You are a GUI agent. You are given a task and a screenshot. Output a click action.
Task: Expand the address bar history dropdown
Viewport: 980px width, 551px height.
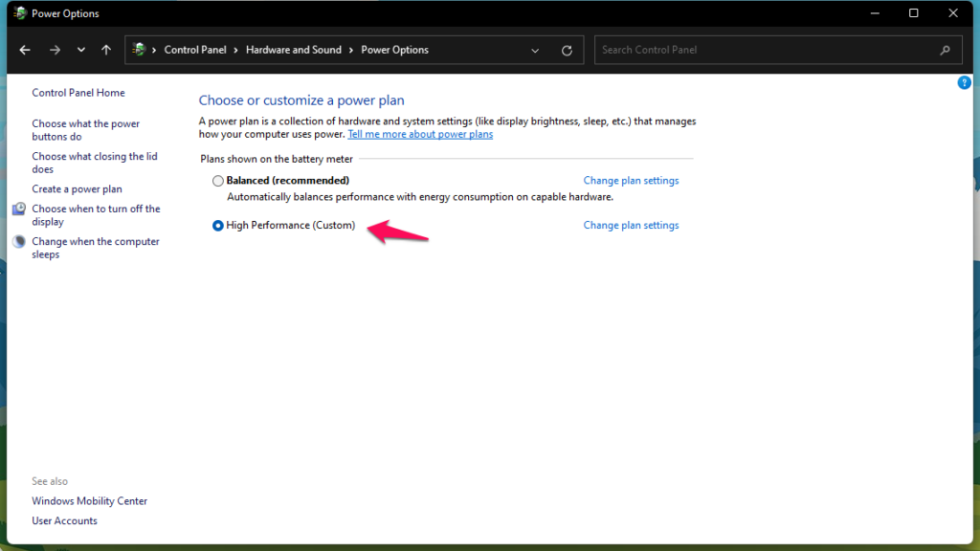click(535, 51)
